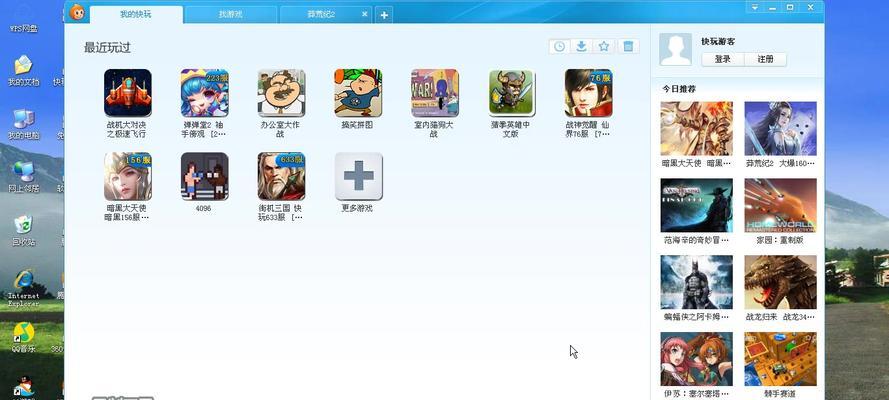Launch 暗黑大天使 game with 156服 badge
889x400 pixels.
(x=128, y=176)
